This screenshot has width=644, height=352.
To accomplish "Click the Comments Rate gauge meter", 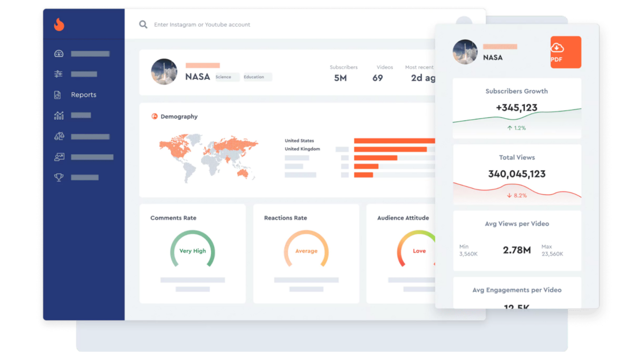I will tap(192, 250).
